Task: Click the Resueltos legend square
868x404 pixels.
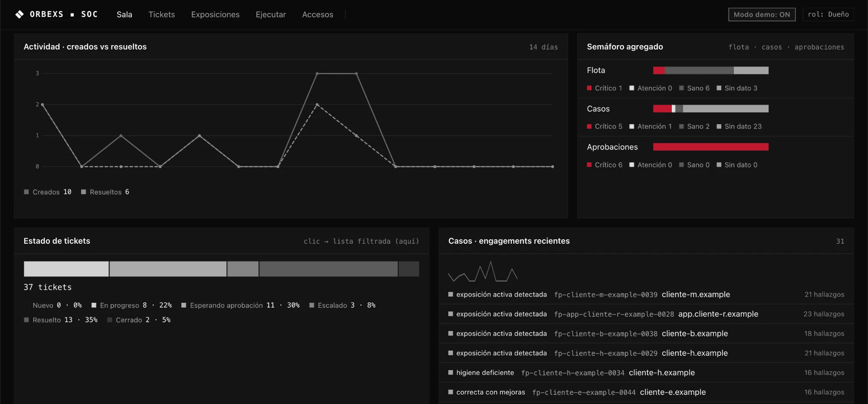Action: 84,192
